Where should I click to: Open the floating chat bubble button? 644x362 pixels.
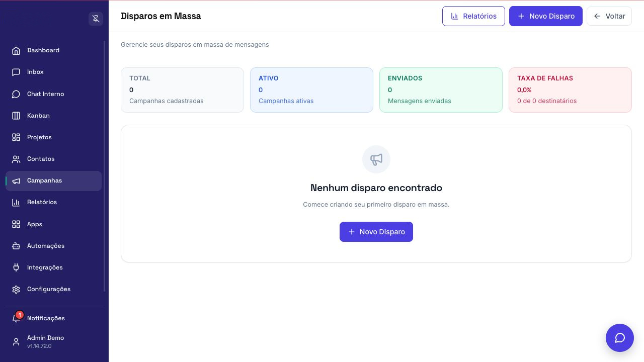(620, 338)
